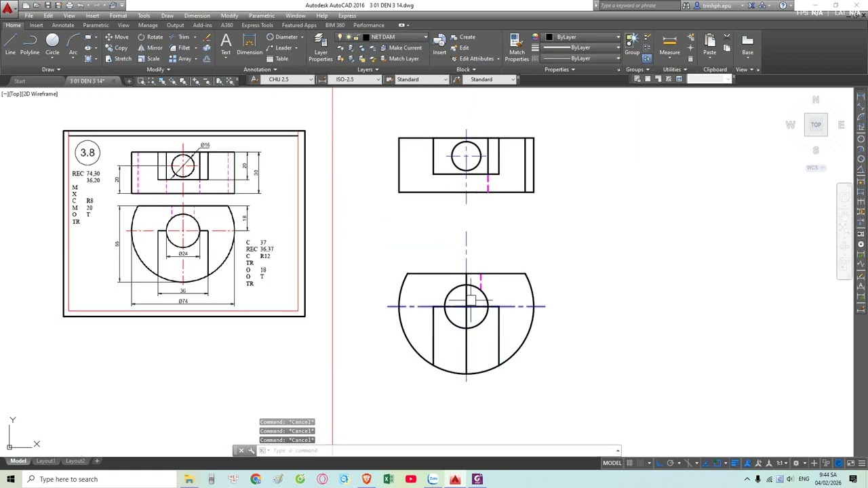Select the Line drawing tool
This screenshot has width=868, height=488.
pyautogui.click(x=10, y=45)
